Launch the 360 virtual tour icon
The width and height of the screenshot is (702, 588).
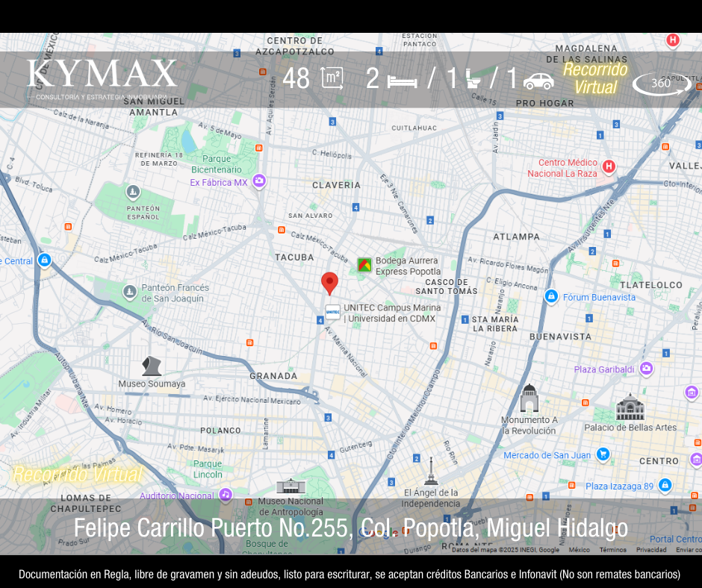[662, 84]
